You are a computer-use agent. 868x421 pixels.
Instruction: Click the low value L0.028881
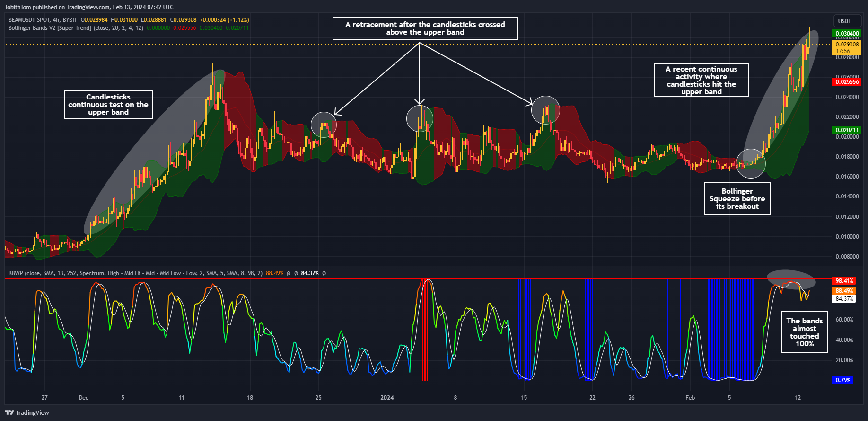coord(154,20)
